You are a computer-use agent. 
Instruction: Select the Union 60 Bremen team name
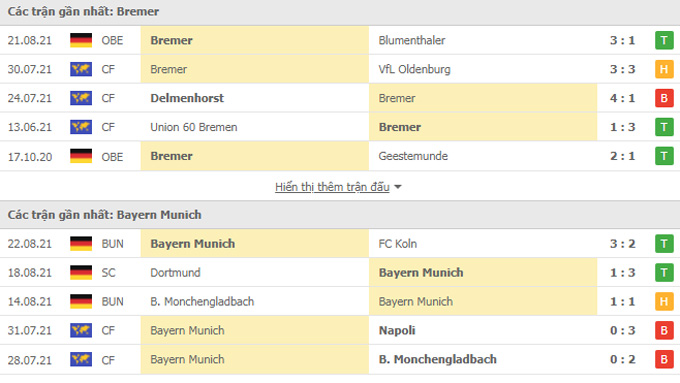click(194, 127)
